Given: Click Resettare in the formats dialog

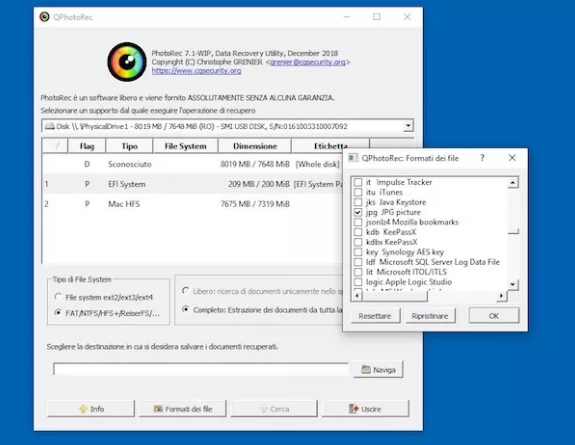Looking at the screenshot, I should pyautogui.click(x=375, y=316).
